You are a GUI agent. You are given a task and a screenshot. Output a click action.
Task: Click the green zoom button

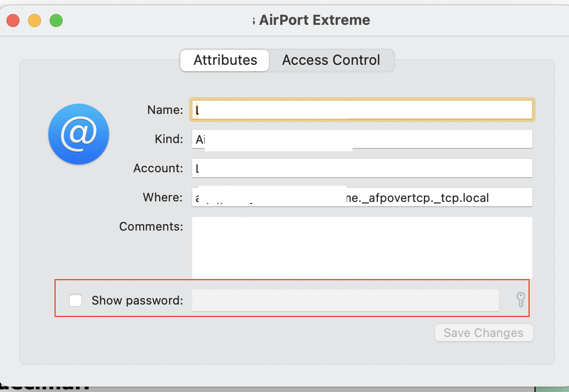tap(56, 19)
